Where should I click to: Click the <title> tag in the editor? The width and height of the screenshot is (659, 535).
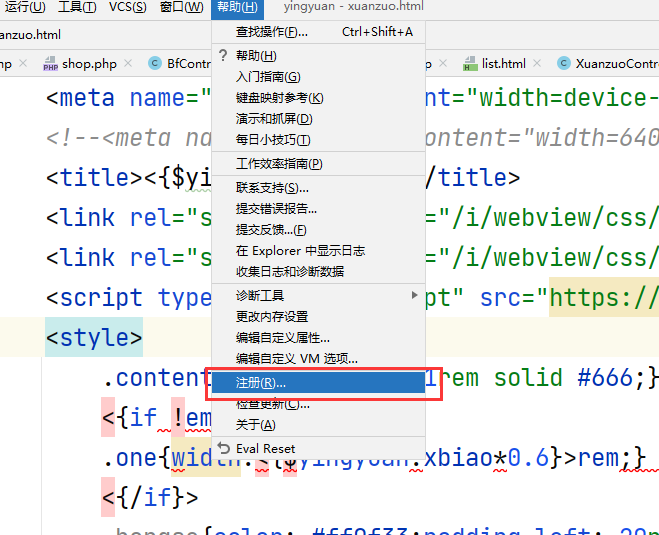tap(95, 177)
